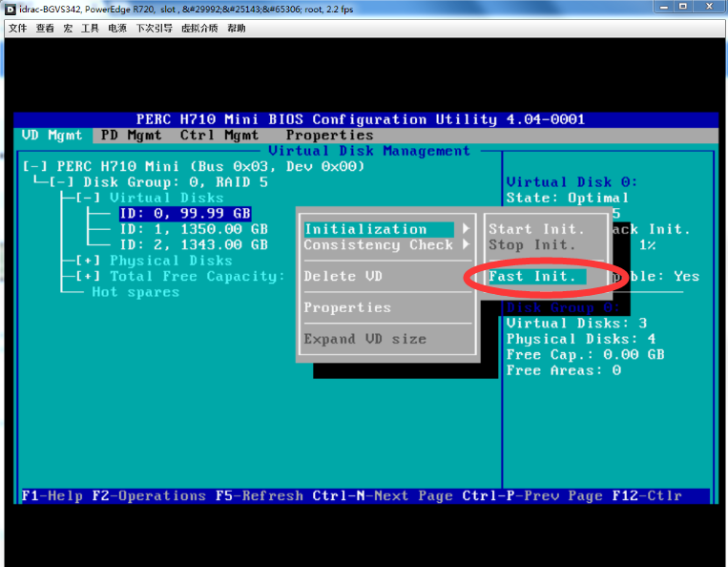Click the F2-Operations hint

149,496
